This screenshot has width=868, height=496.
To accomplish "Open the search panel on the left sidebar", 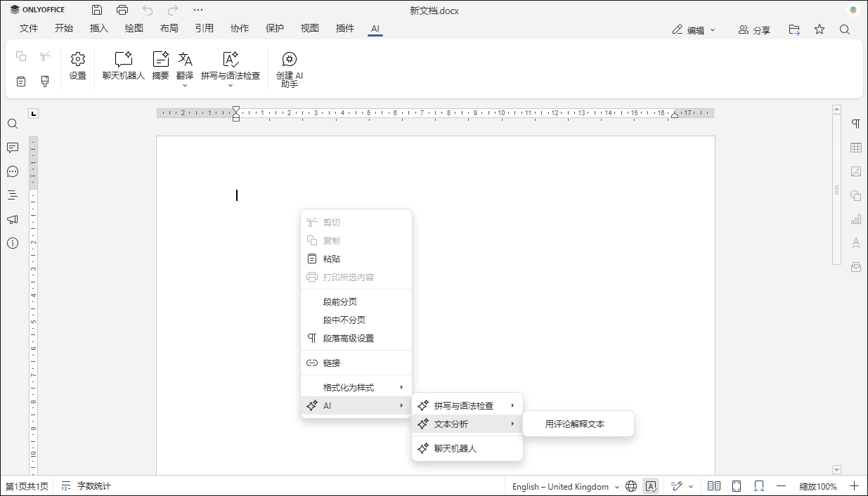I will point(12,124).
